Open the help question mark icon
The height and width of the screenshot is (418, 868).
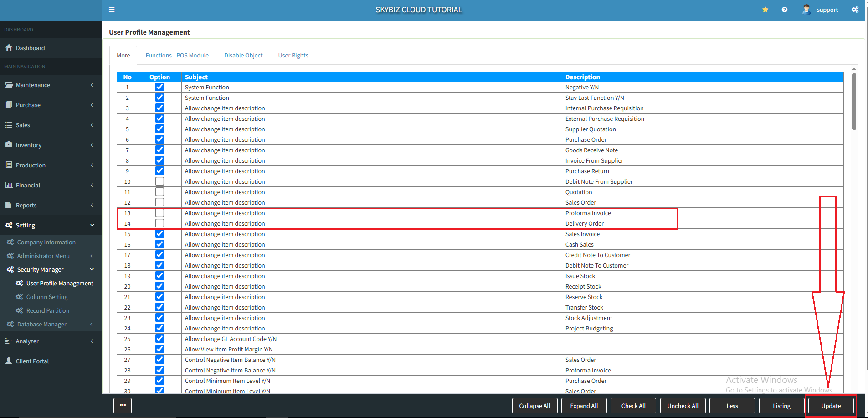(784, 10)
